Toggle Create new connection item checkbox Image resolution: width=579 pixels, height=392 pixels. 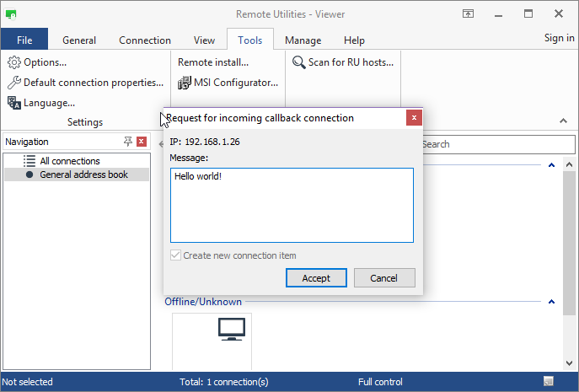coord(175,255)
